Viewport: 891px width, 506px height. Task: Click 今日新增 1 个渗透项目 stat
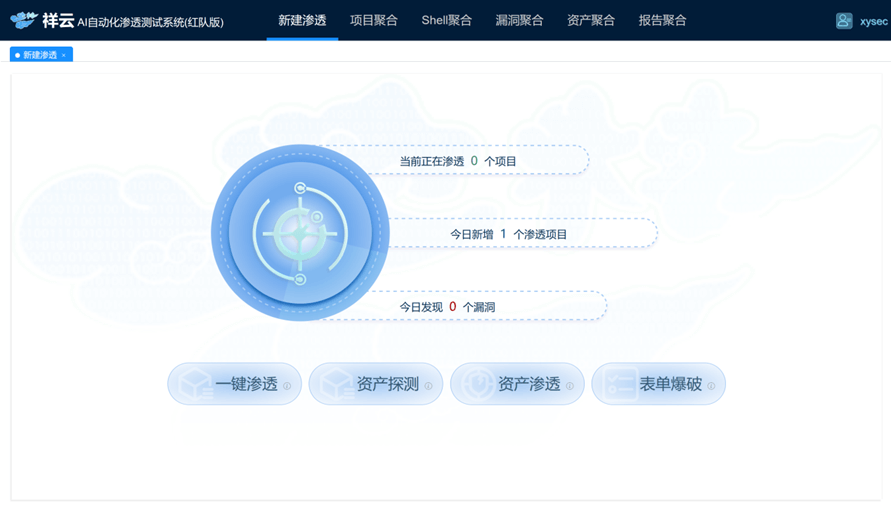[x=509, y=234]
